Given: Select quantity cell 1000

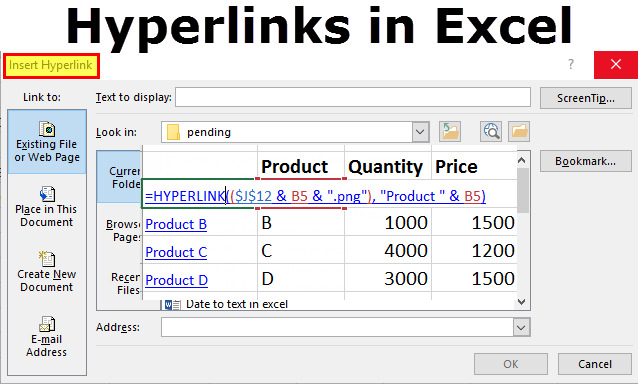Looking at the screenshot, I should coord(388,223).
